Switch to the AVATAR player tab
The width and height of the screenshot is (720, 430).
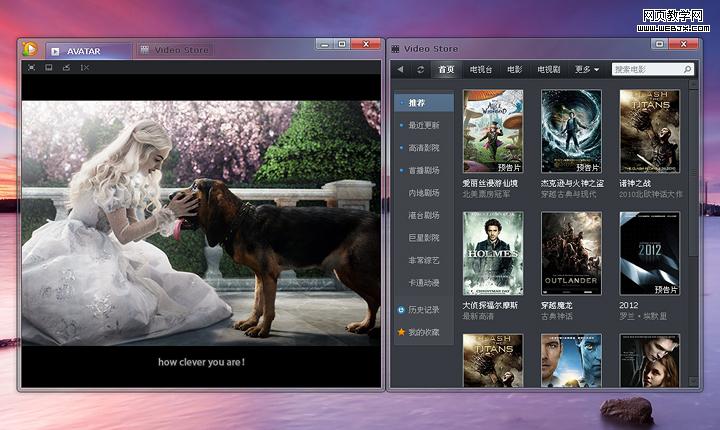[87, 50]
